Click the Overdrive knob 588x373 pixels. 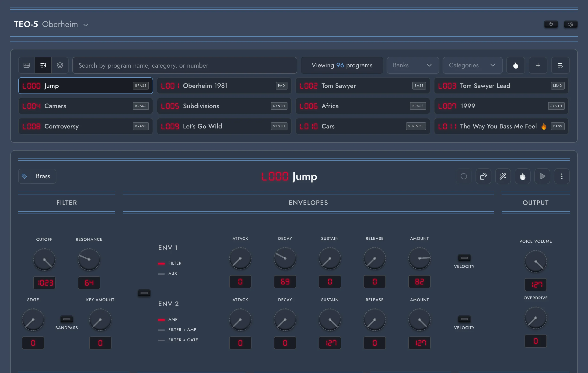(535, 318)
